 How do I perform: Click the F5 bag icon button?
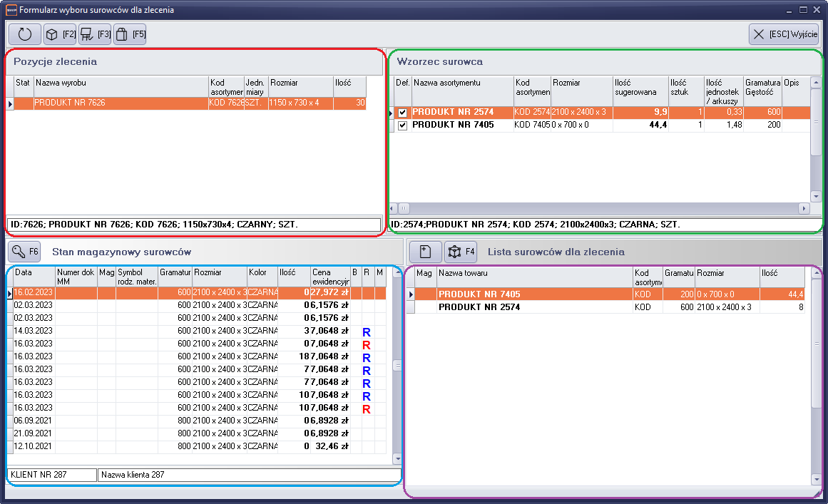[x=129, y=34]
